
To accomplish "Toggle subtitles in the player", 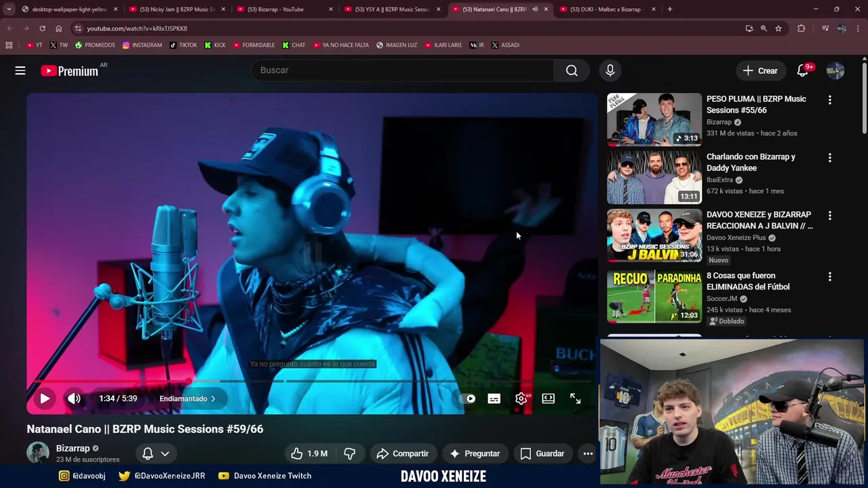I will tap(494, 399).
